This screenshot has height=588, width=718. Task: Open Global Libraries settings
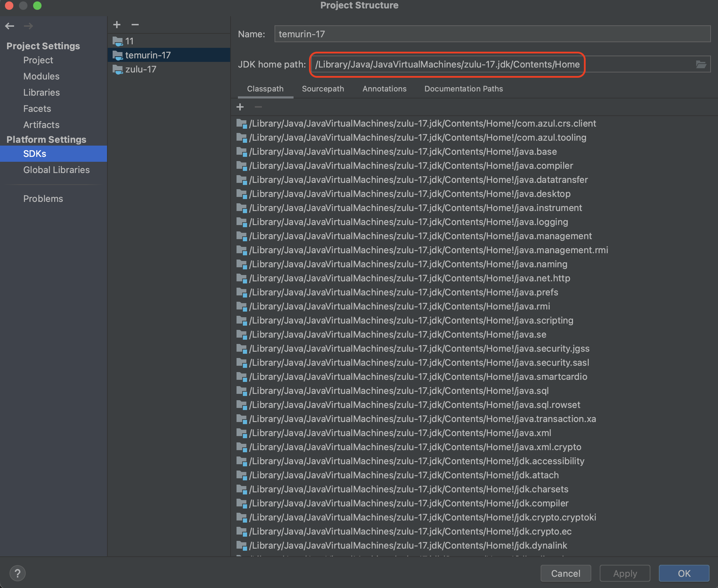[56, 170]
